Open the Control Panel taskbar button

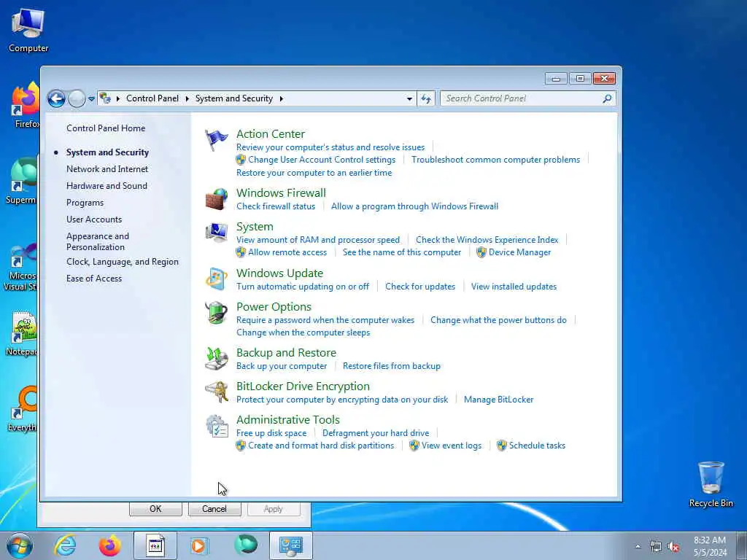[290, 545]
